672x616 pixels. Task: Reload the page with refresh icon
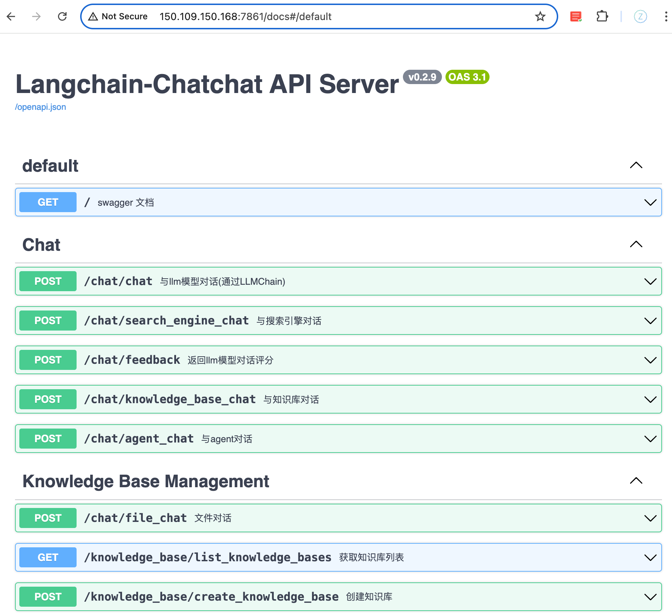pos(62,16)
